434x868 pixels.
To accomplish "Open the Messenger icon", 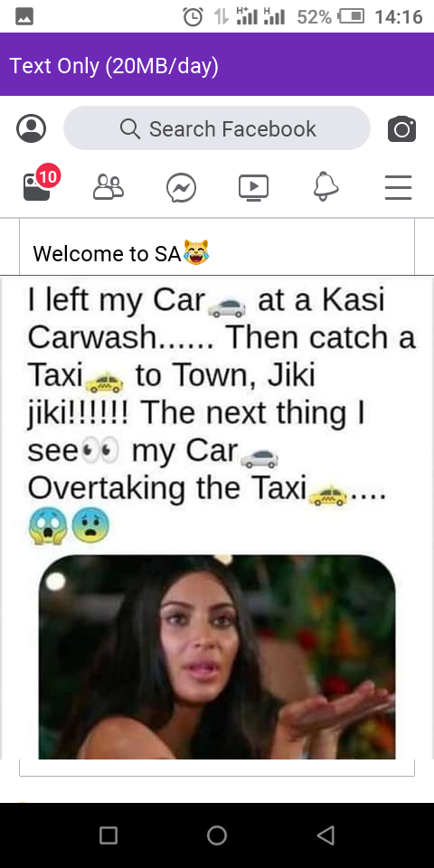I will 181,188.
